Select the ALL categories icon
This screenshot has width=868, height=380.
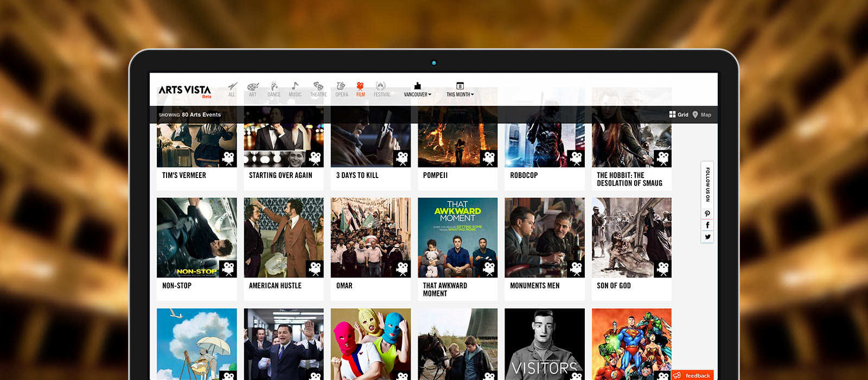coord(232,89)
